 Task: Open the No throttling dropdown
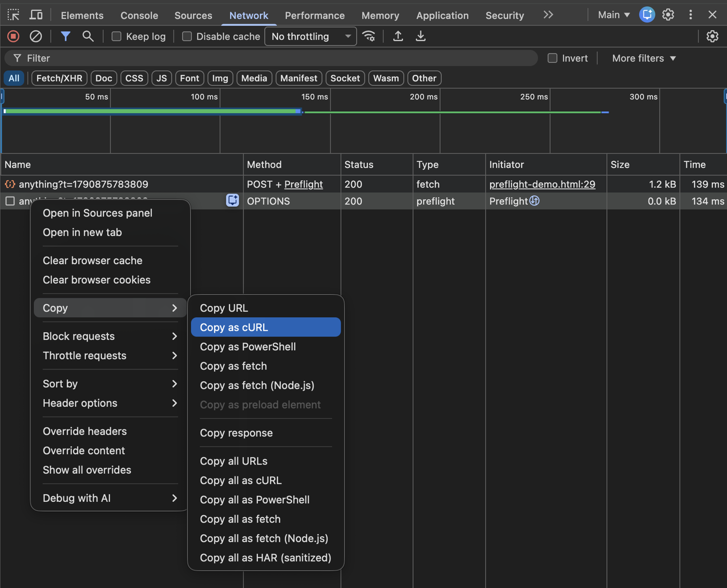[x=311, y=36]
